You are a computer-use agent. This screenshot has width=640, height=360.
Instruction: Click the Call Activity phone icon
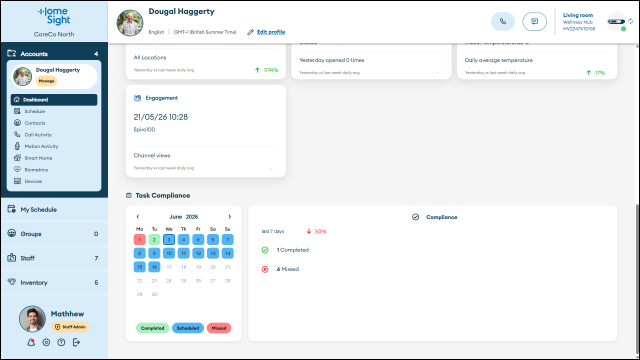(x=17, y=134)
